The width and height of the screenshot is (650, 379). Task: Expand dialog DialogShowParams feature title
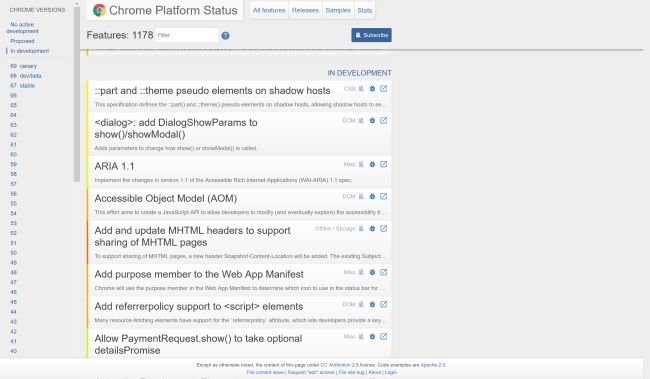[176, 129]
